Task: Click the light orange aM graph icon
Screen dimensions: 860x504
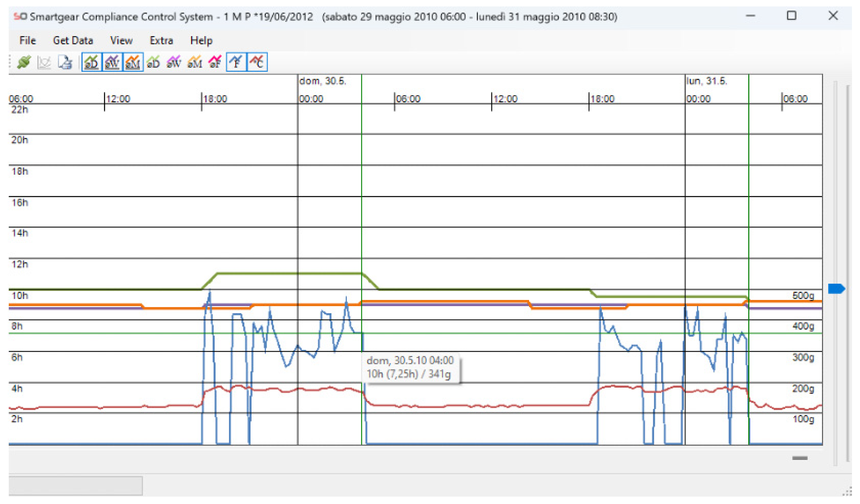Action: pos(195,62)
